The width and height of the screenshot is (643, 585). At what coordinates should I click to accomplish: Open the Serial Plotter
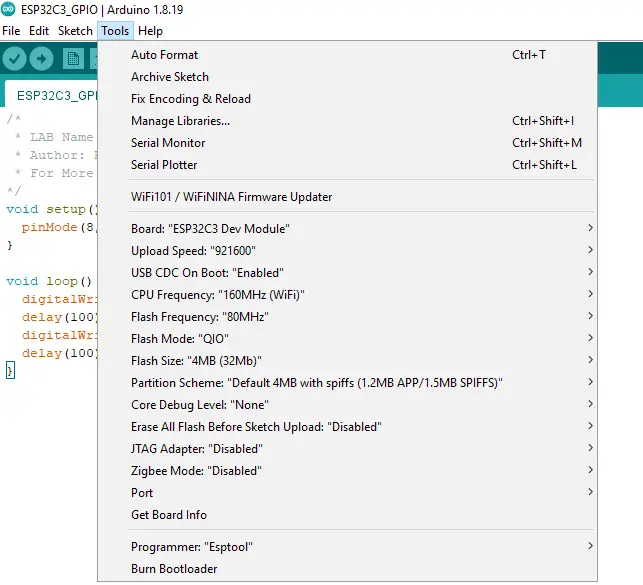pos(164,165)
